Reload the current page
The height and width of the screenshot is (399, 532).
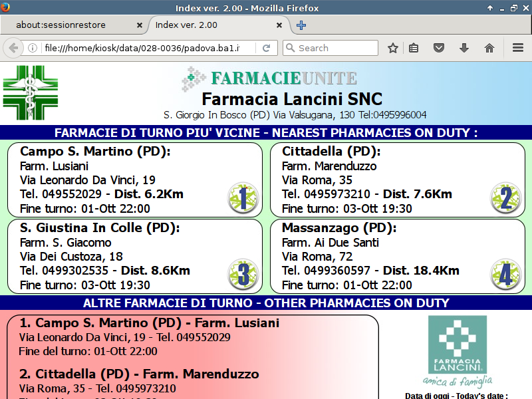click(266, 48)
